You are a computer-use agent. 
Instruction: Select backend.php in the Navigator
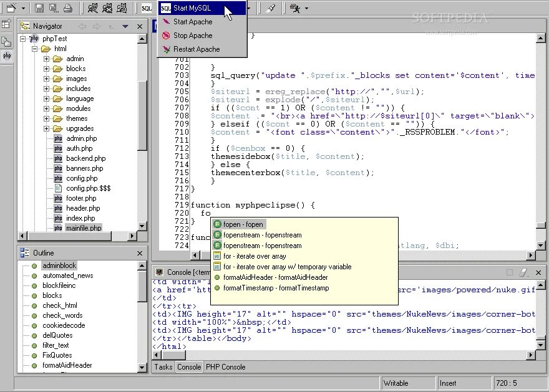coord(86,158)
